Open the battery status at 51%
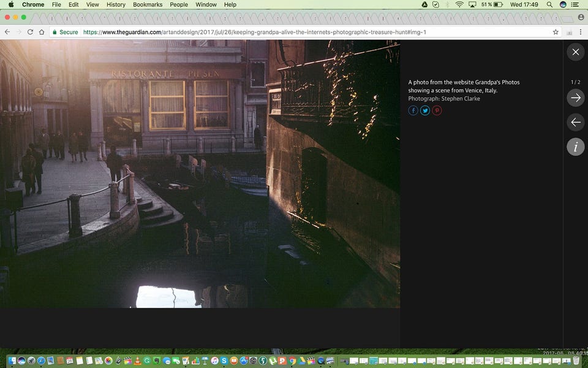Viewport: 588px width, 368px height. (492, 4)
